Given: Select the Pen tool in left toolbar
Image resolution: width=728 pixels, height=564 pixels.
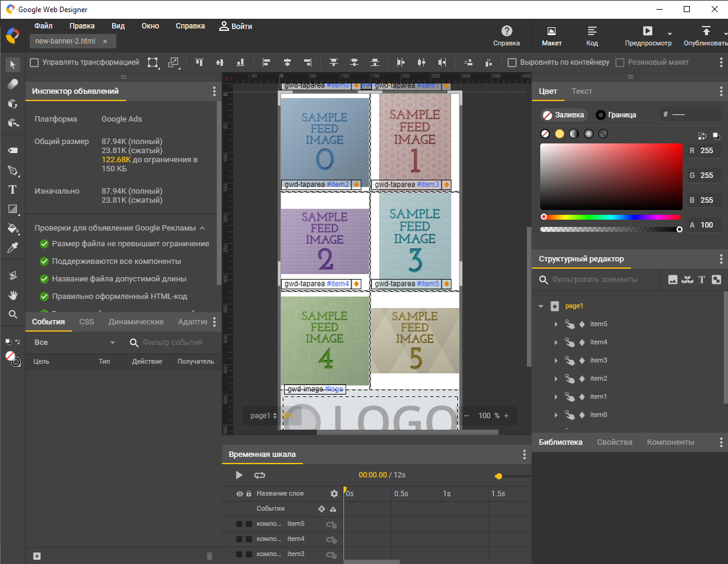Looking at the screenshot, I should pos(13,170).
